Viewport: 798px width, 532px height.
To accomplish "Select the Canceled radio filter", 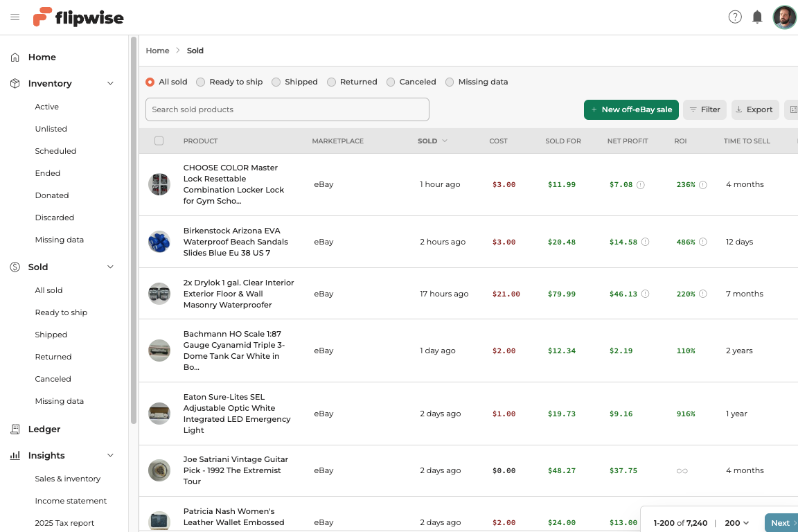I will click(391, 82).
